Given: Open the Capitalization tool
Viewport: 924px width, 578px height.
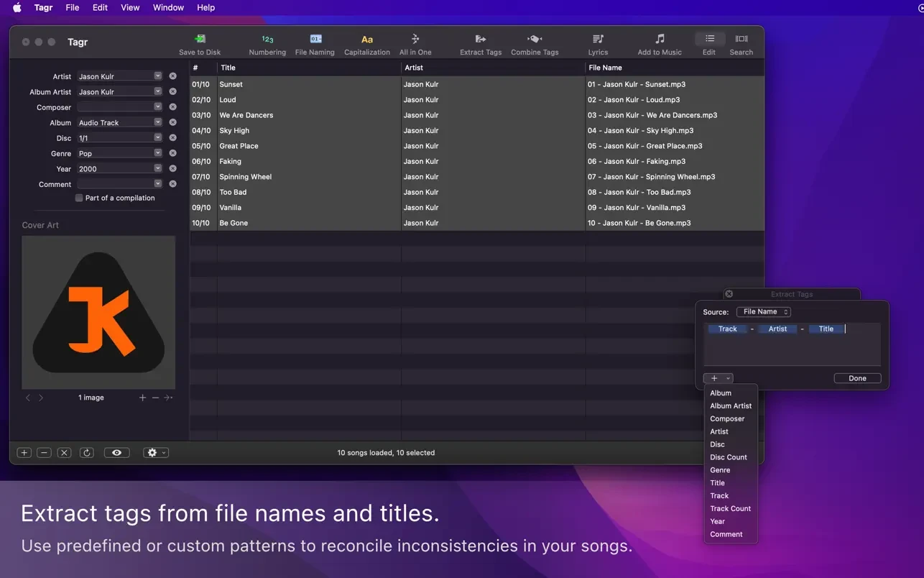Looking at the screenshot, I should tap(366, 40).
